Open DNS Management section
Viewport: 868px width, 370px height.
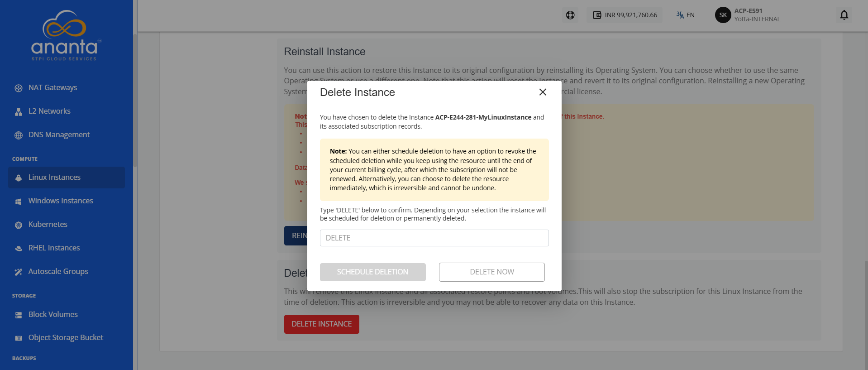59,135
